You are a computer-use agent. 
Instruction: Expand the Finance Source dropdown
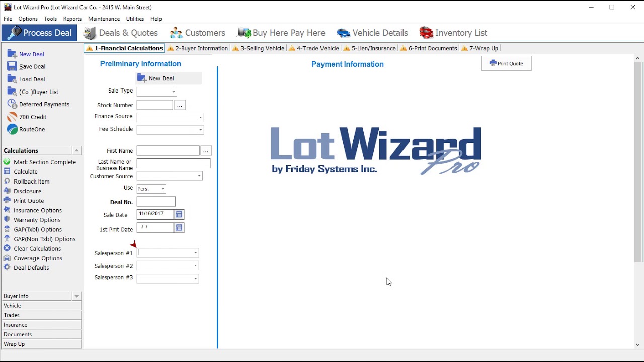[x=200, y=117]
